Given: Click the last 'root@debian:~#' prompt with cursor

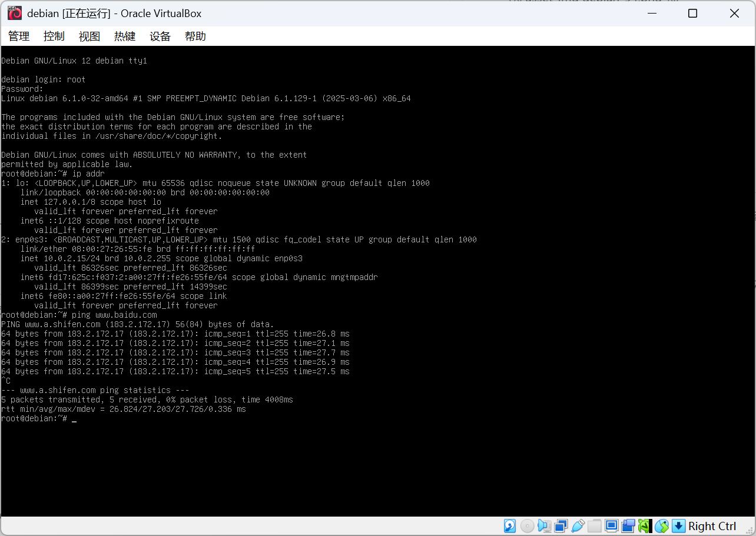Looking at the screenshot, I should (39, 418).
